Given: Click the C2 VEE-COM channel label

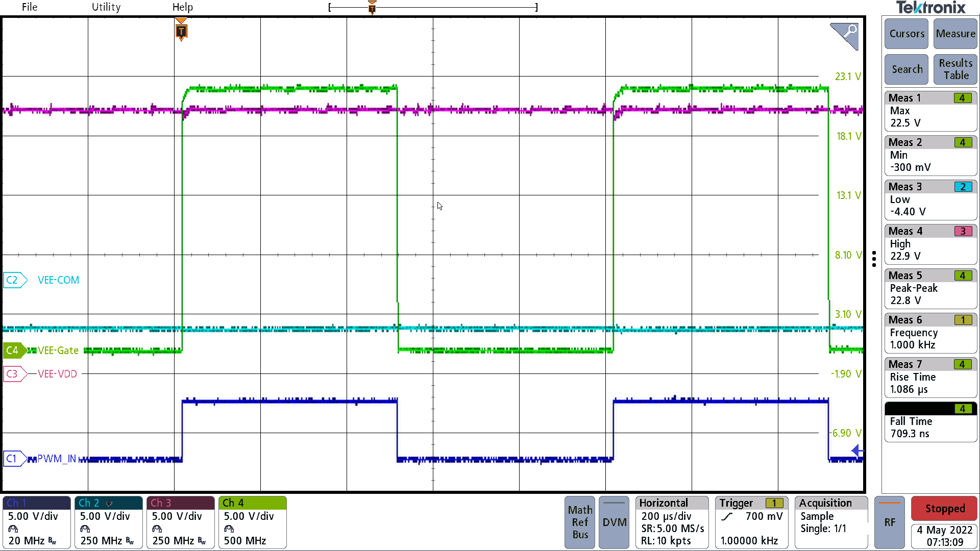Looking at the screenshot, I should pos(15,280).
